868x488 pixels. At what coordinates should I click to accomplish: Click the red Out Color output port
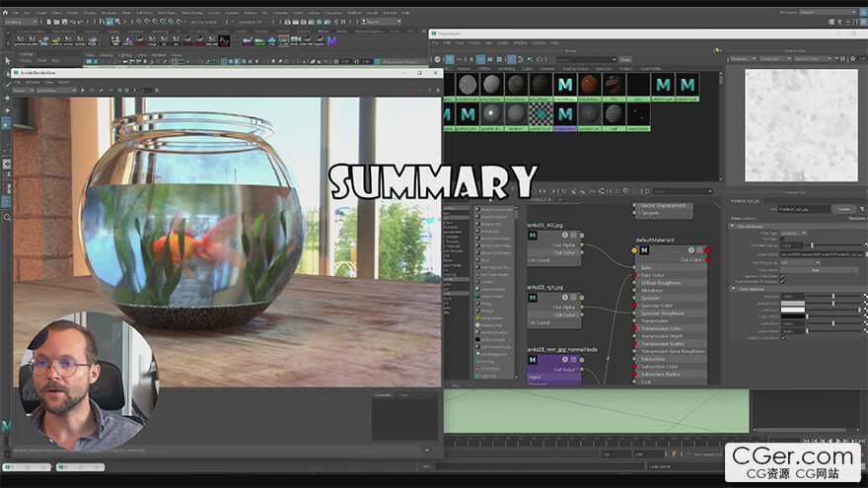coord(709,259)
